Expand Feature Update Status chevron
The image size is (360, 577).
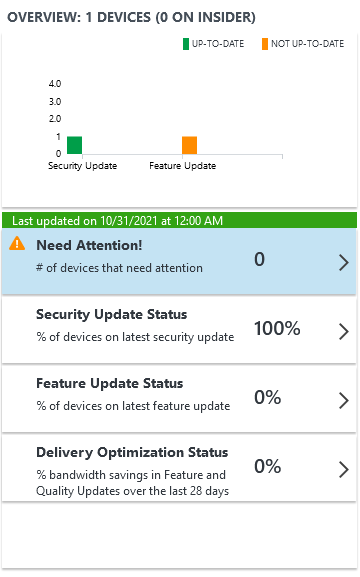click(x=343, y=401)
